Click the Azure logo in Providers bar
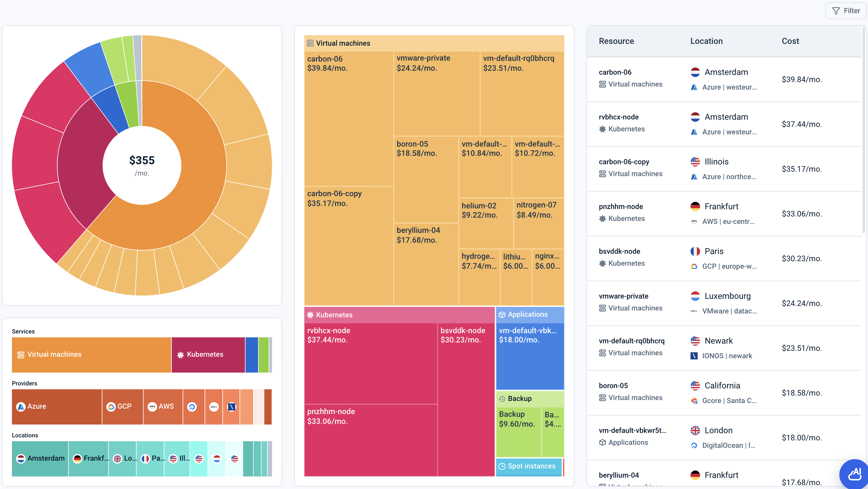The width and height of the screenshot is (868, 489). point(21,407)
